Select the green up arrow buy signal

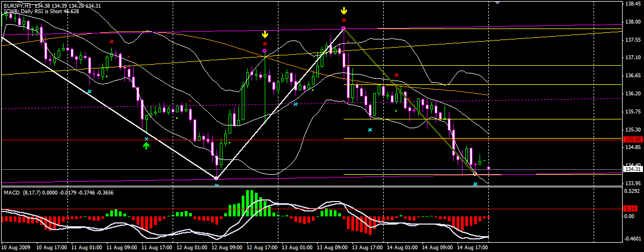click(146, 146)
